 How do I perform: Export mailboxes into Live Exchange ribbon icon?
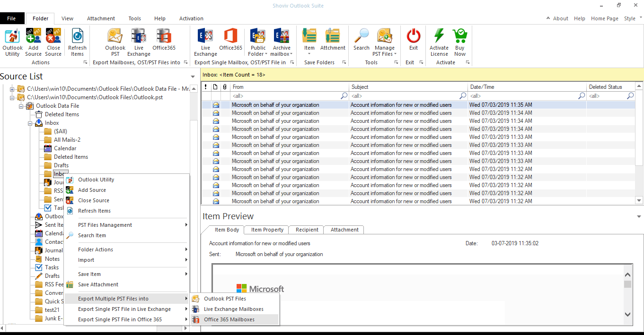pos(139,42)
